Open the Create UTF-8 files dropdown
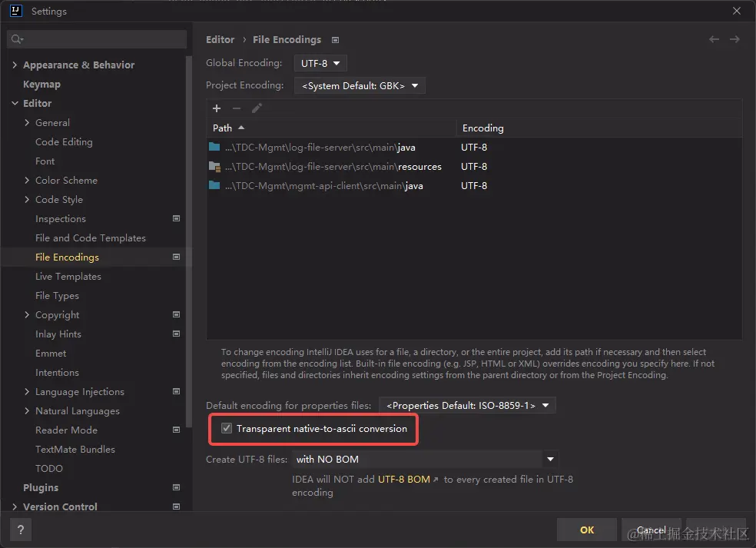 point(550,459)
